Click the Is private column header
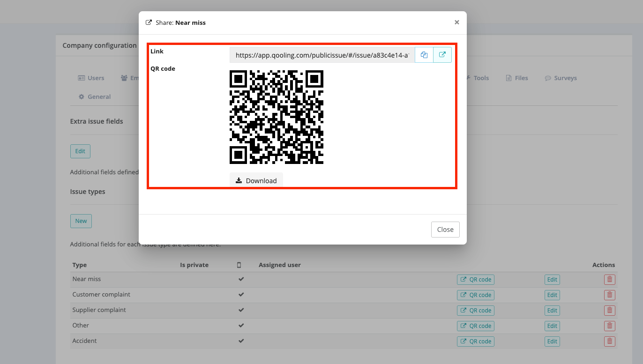This screenshot has height=364, width=643. click(x=194, y=265)
